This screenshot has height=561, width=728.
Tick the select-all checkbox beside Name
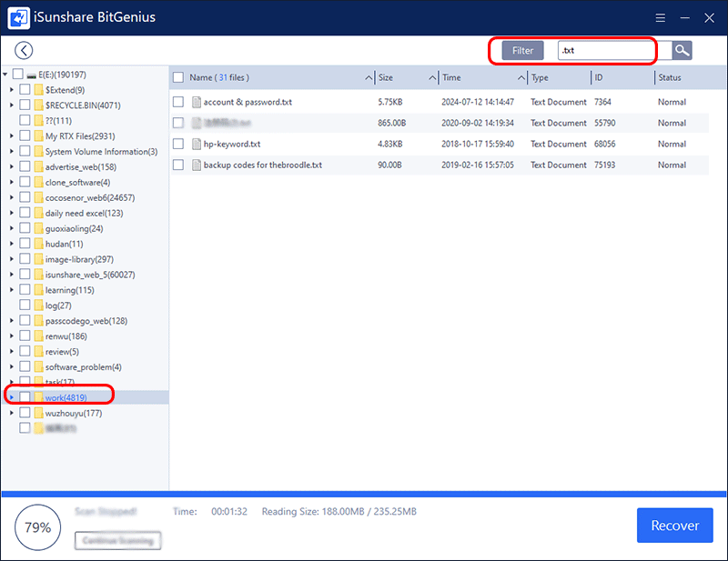pyautogui.click(x=178, y=78)
